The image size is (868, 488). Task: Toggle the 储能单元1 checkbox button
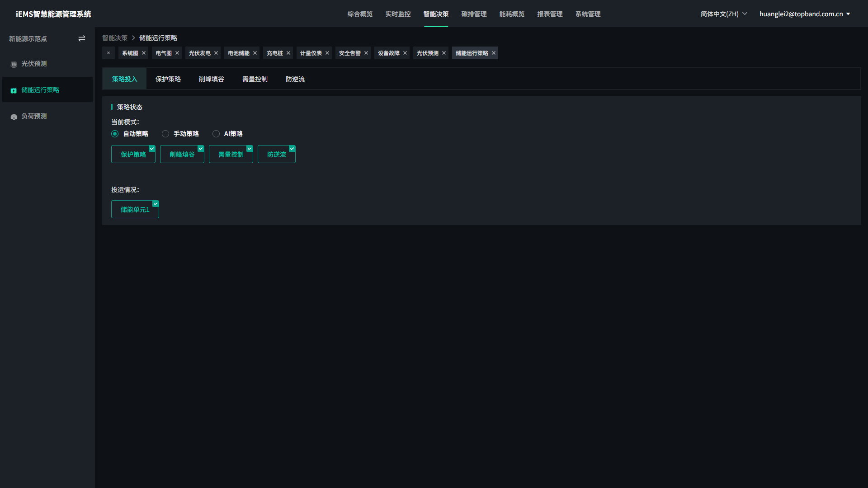click(135, 210)
